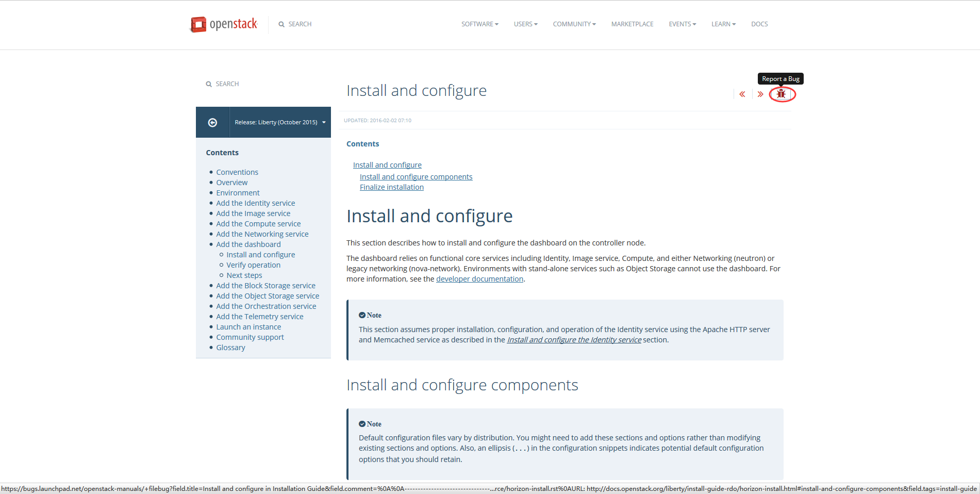Screen dimensions: 980x494
Task: Jump to Finalize installation link
Action: pos(392,187)
